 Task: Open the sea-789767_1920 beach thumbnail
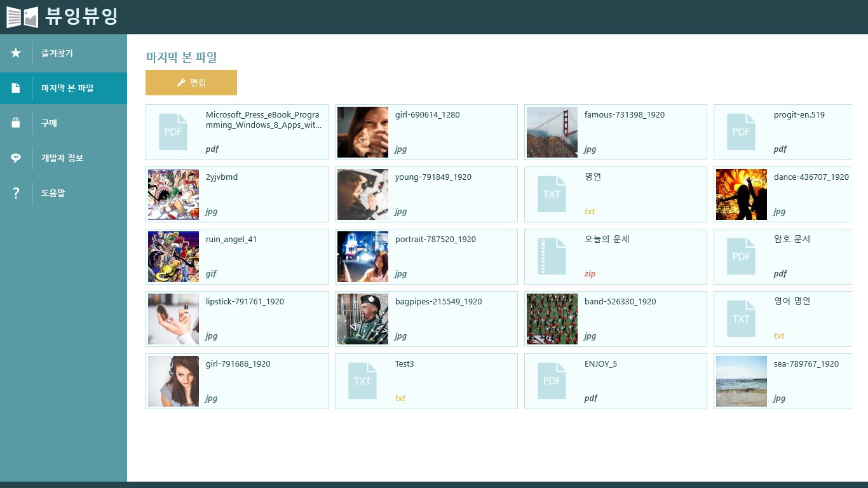[x=741, y=381]
